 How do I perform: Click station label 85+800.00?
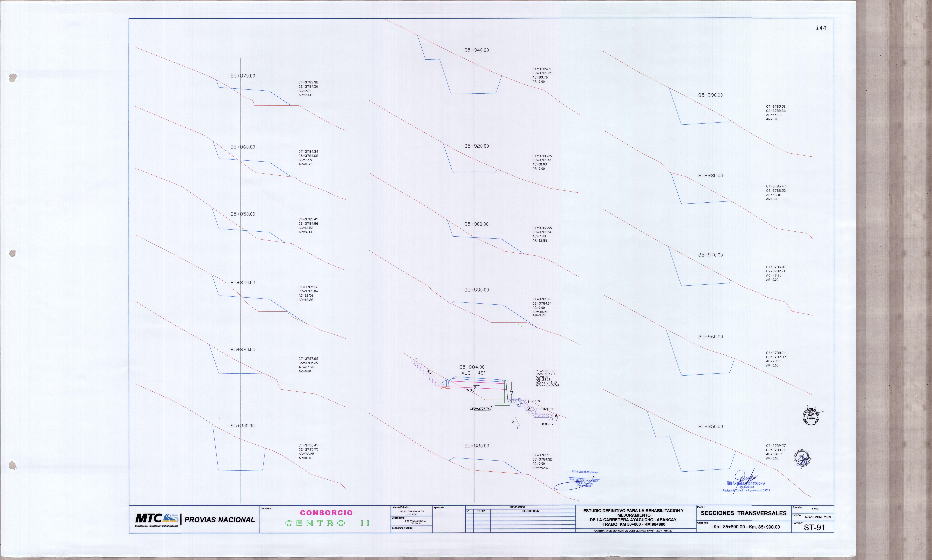pos(243,426)
